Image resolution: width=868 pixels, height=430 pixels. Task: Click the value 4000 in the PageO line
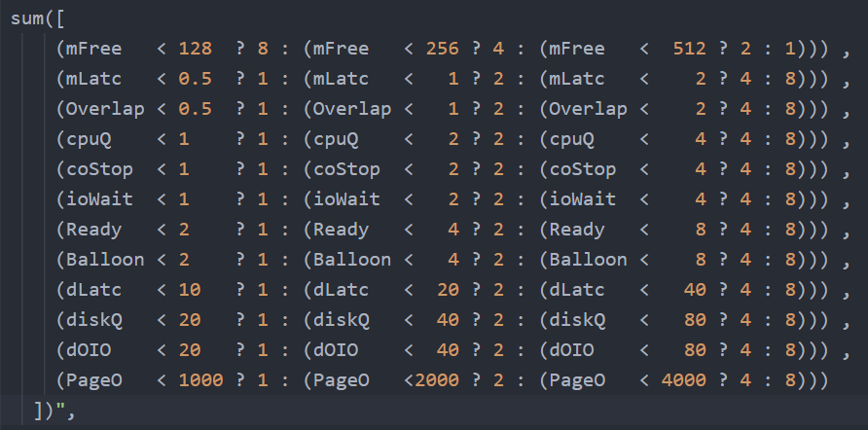(x=684, y=380)
